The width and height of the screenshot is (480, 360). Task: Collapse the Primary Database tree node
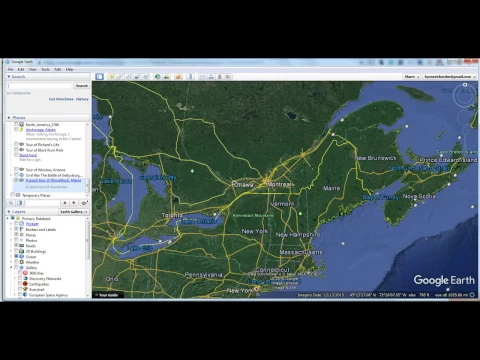pyautogui.click(x=8, y=218)
